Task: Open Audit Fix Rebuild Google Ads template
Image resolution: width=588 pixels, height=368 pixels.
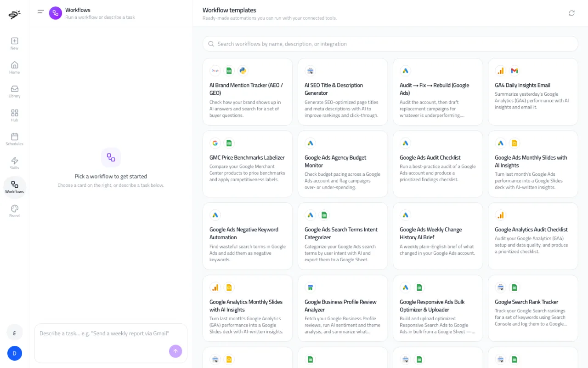Action: click(x=438, y=92)
